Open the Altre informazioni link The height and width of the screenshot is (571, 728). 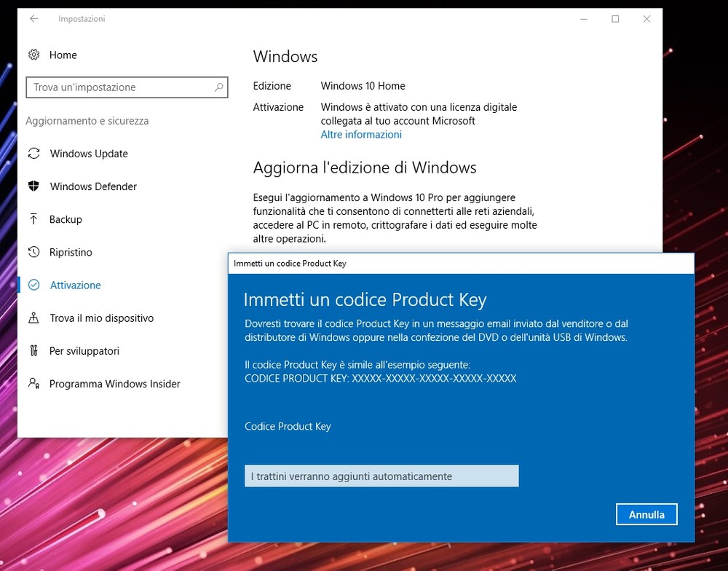click(x=361, y=135)
